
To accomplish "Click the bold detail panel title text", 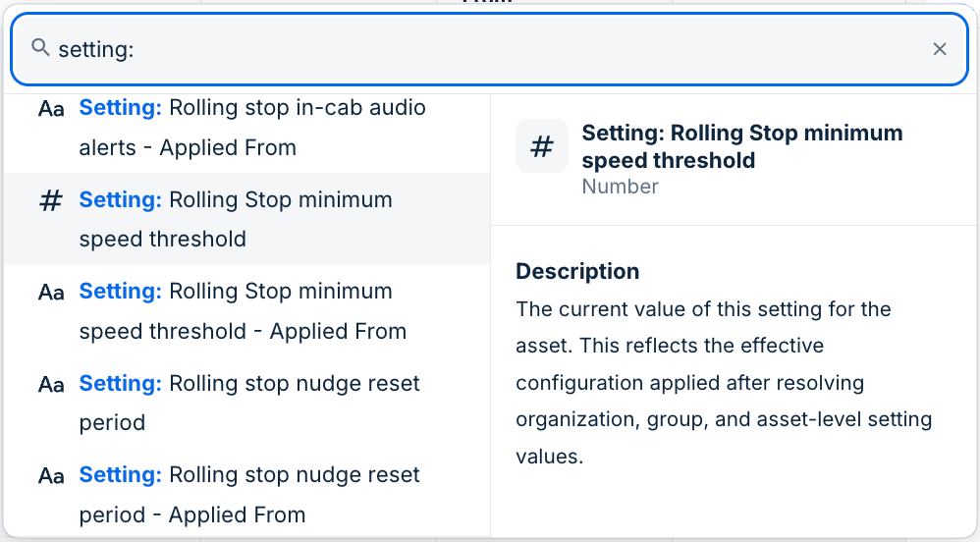I will point(741,146).
